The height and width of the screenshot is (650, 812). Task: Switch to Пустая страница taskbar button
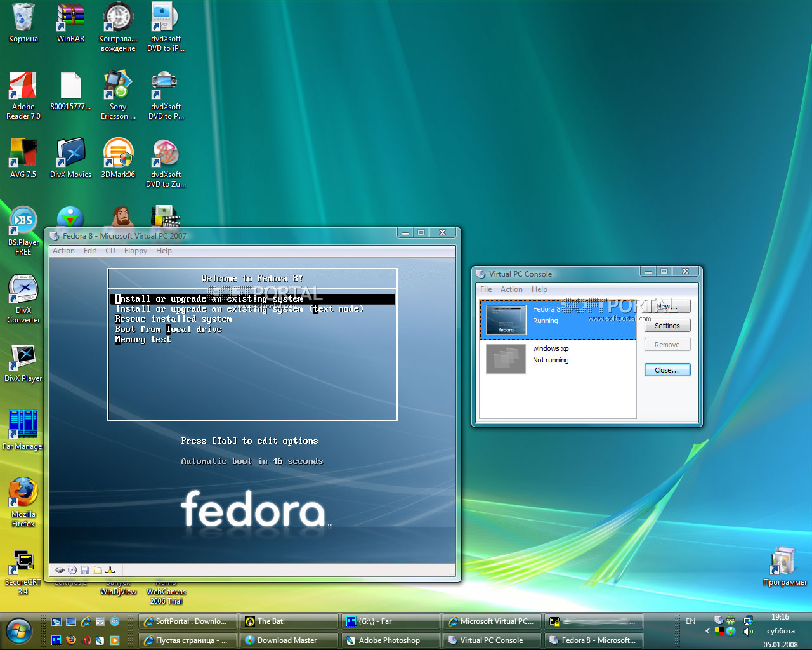pos(187,640)
